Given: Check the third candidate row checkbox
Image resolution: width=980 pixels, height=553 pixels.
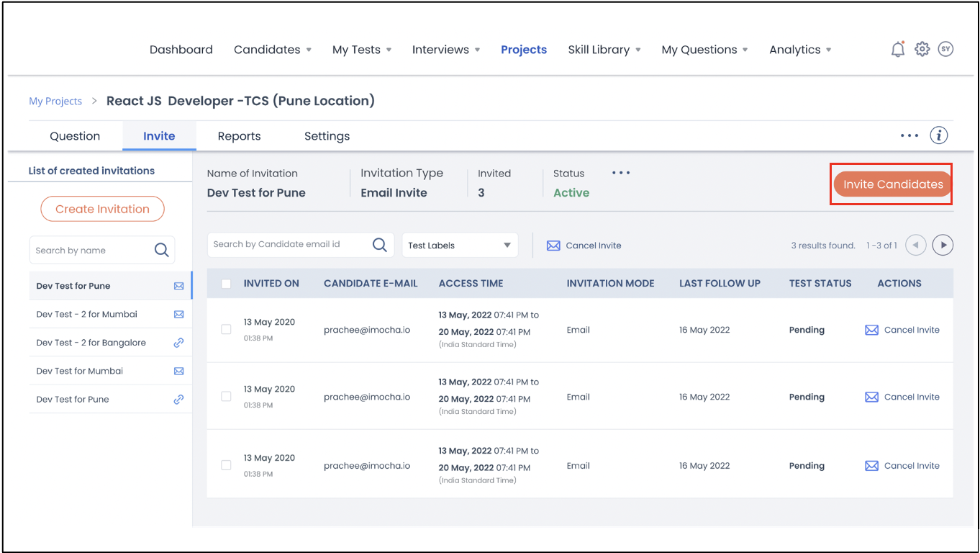Looking at the screenshot, I should coord(226,465).
